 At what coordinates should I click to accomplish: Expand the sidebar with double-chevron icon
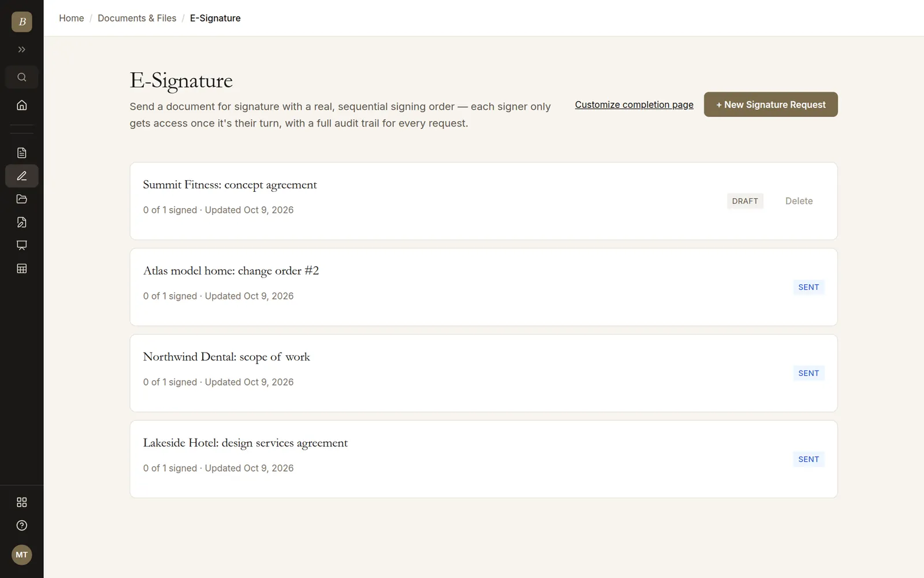click(22, 50)
